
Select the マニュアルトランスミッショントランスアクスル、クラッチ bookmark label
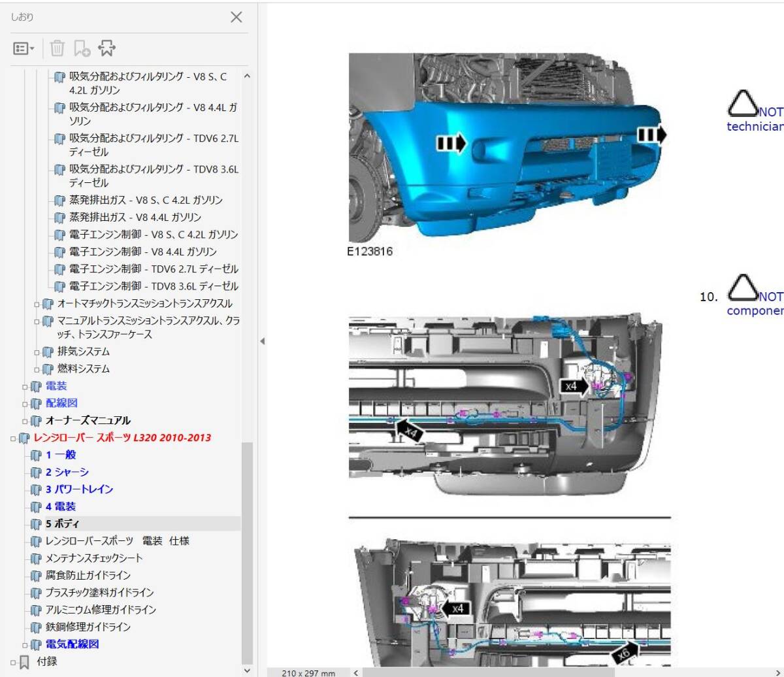pyautogui.click(x=148, y=327)
